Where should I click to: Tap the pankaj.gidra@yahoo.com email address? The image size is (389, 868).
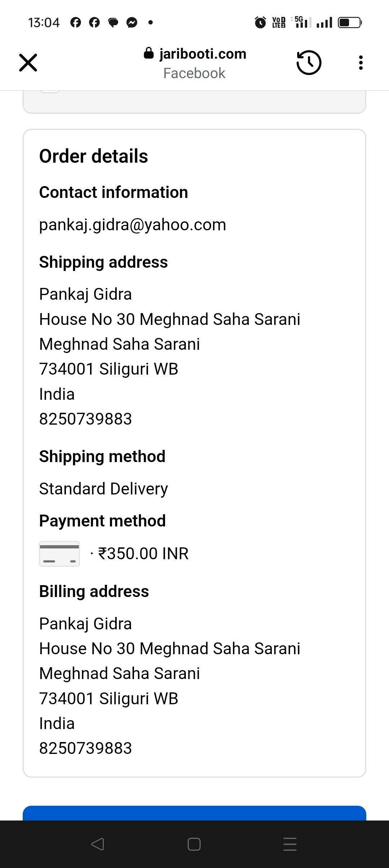click(133, 225)
